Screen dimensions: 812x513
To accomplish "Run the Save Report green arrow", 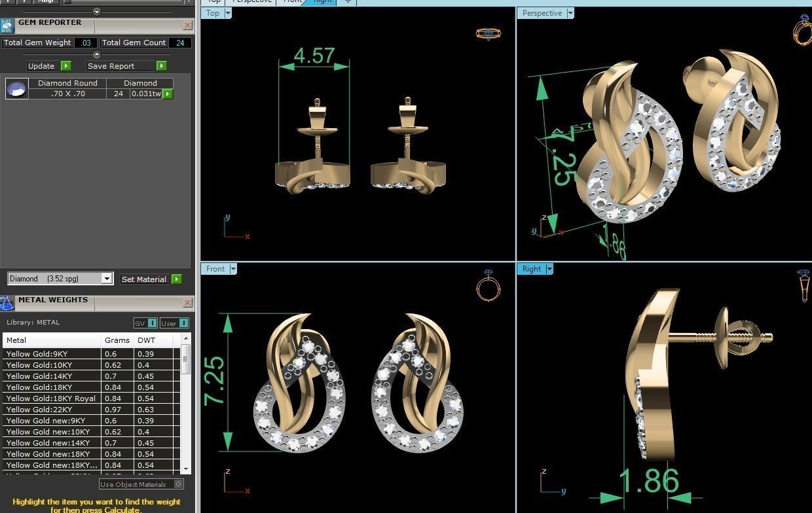I will click(x=162, y=66).
